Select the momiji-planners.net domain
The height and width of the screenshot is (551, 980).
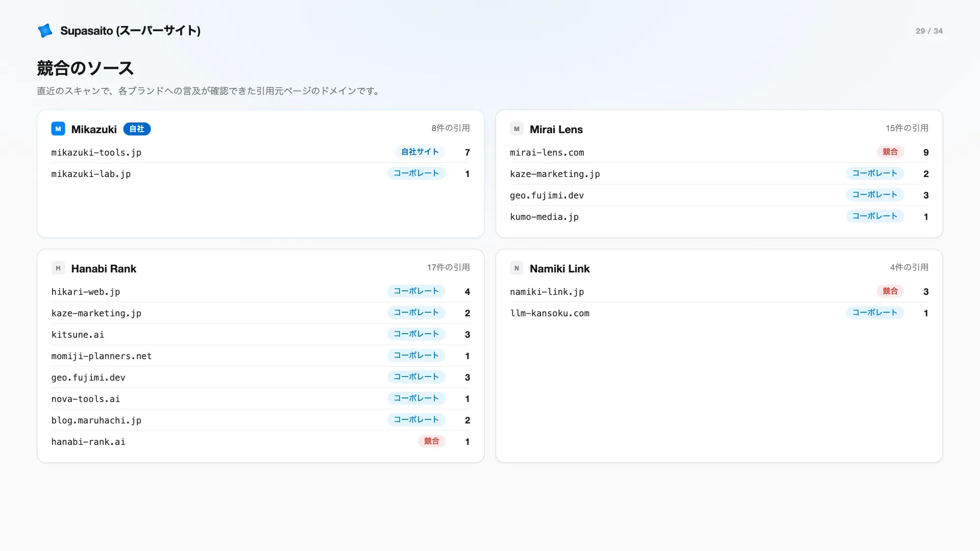coord(101,356)
